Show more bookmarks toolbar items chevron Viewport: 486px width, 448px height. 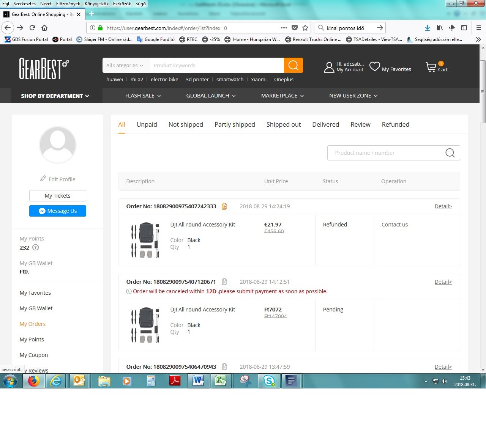[x=478, y=39]
